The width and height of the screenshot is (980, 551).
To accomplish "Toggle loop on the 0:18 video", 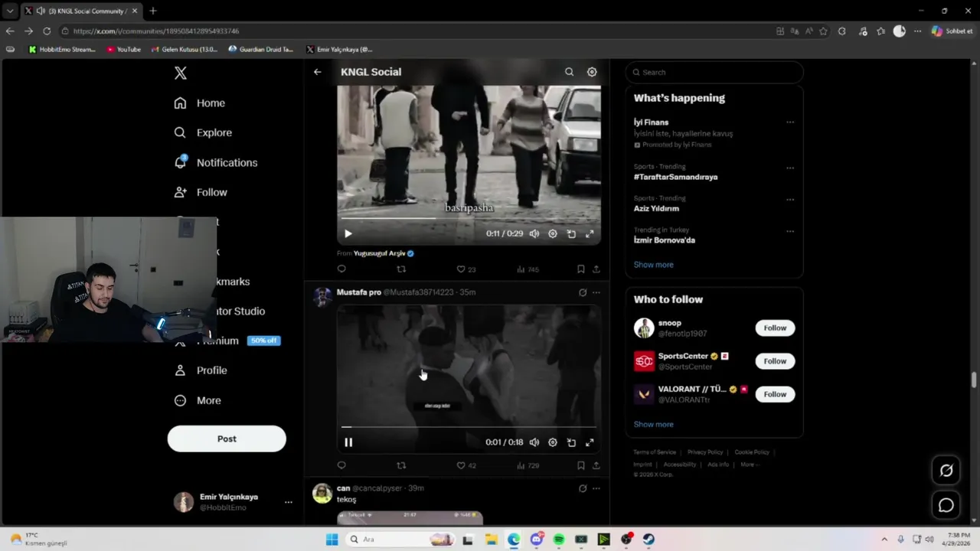I will pyautogui.click(x=571, y=442).
